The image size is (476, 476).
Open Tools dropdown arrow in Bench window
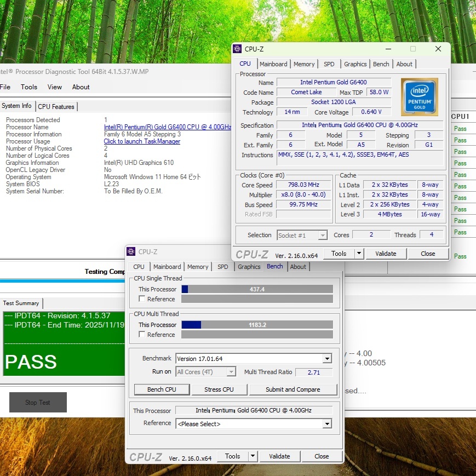pos(253,456)
